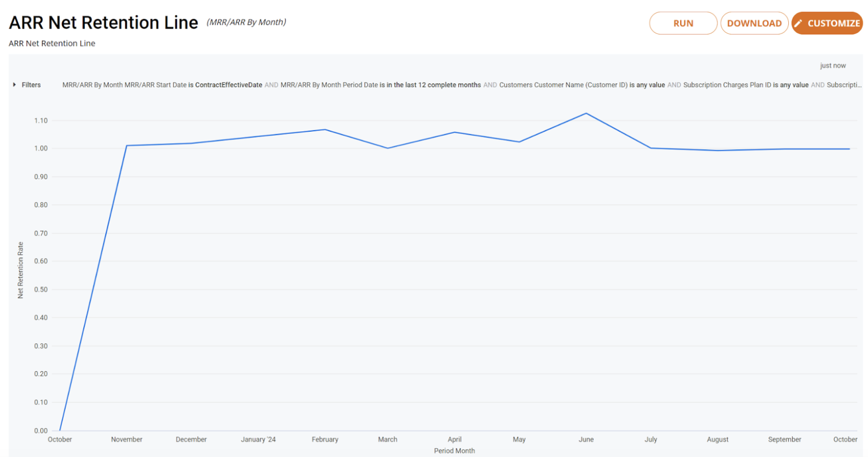Expand the Filters disclosure triangle
This screenshot has height=457, width=868.
14,85
